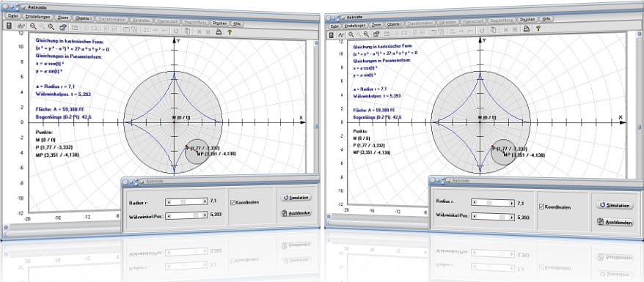Toggle Koordinaten checkbox in left Astroide panel
644x282 pixels.
(233, 202)
